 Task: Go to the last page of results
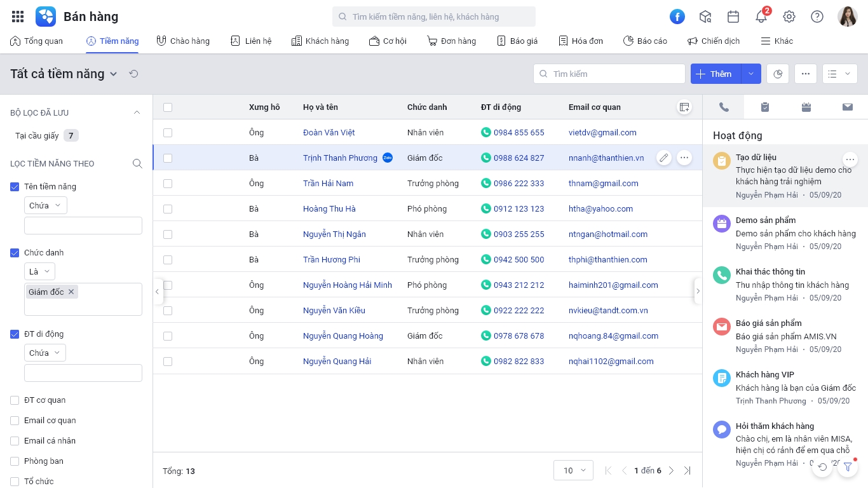tap(687, 471)
